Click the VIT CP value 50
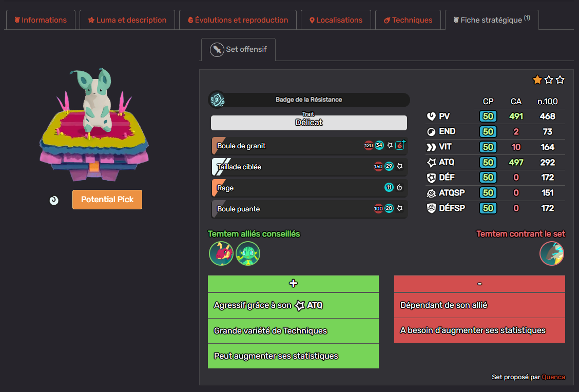Viewport: 579px width, 392px height. click(488, 147)
